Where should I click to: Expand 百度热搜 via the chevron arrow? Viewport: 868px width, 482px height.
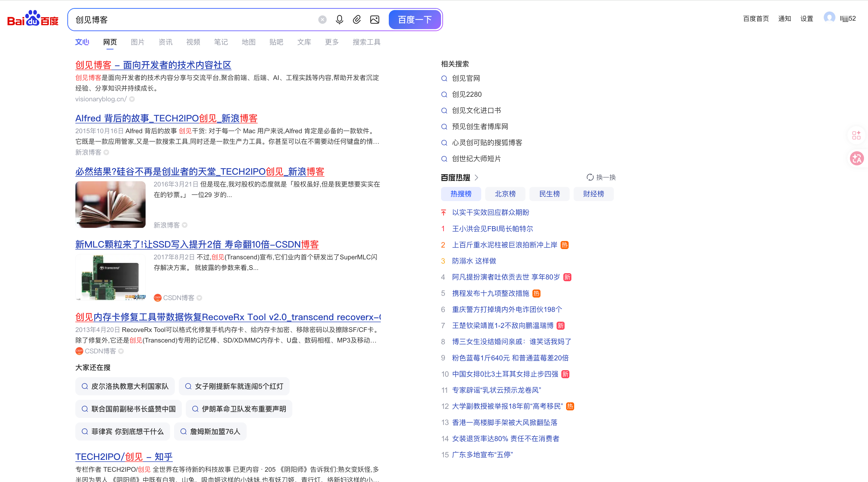pos(476,177)
